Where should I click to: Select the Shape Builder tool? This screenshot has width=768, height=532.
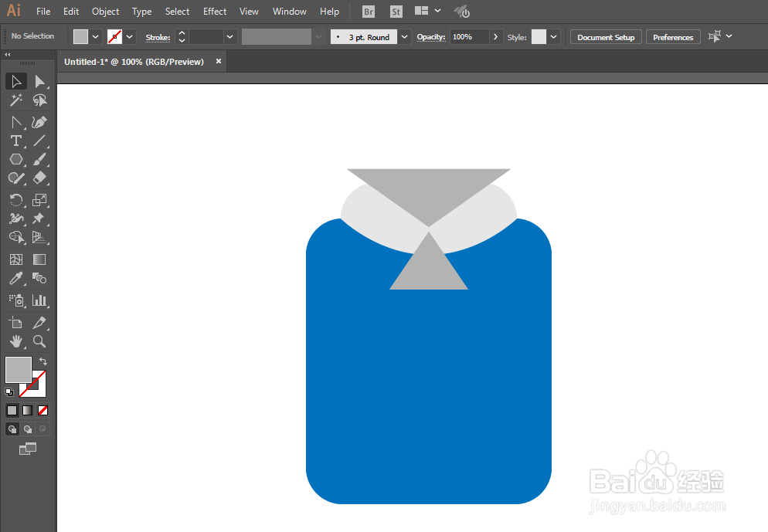tap(15, 237)
